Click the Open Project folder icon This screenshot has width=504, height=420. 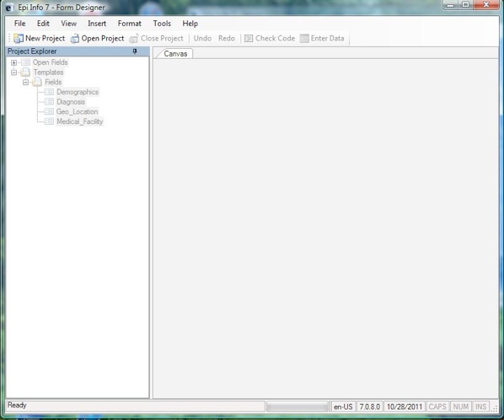pos(75,39)
